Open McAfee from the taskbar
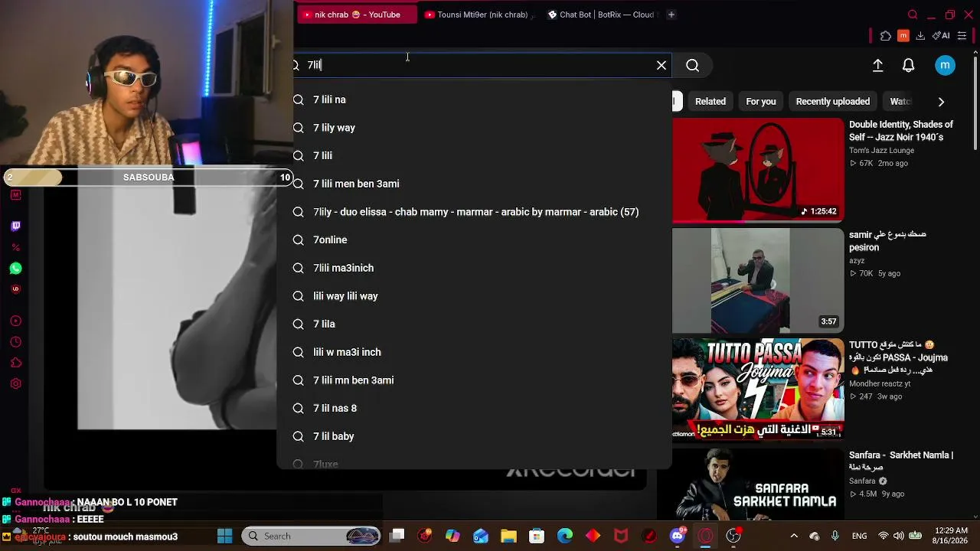The image size is (980, 551). coord(621,536)
